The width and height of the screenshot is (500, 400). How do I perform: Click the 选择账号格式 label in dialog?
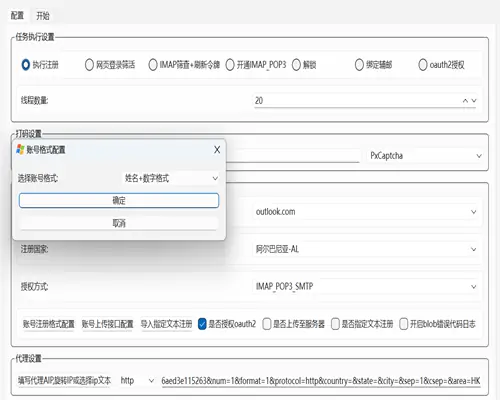click(38, 178)
